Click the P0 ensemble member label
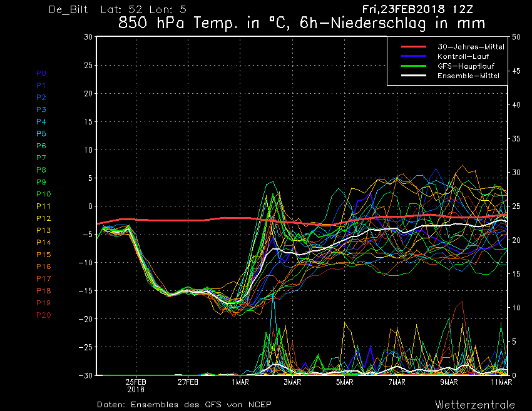Image resolution: width=532 pixels, height=411 pixels. (x=41, y=73)
